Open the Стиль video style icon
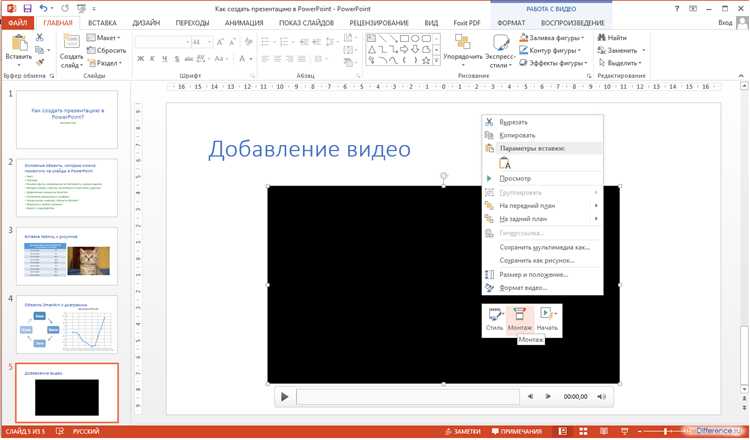 point(495,315)
